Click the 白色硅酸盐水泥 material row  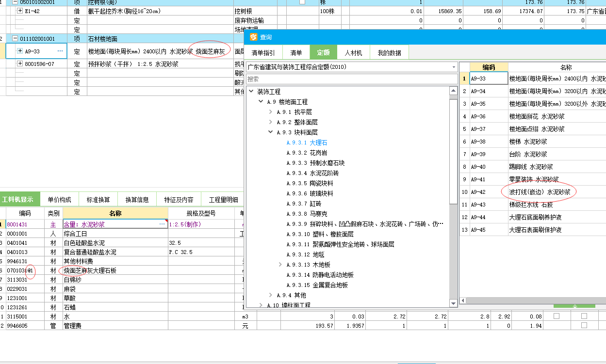[x=121, y=243]
